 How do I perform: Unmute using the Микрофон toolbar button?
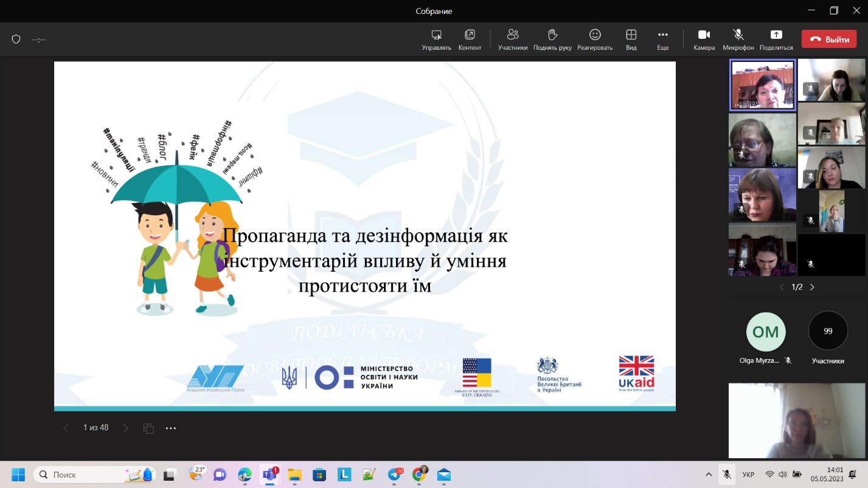click(738, 40)
